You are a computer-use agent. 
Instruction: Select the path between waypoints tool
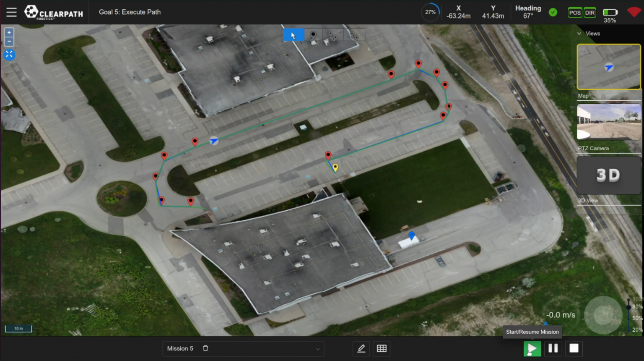click(333, 35)
